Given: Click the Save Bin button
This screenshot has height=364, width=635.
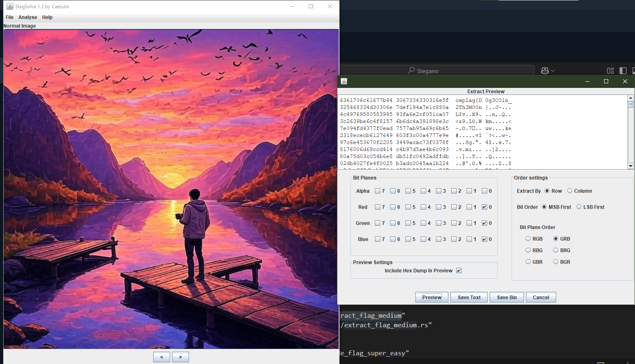Looking at the screenshot, I should click(507, 298).
